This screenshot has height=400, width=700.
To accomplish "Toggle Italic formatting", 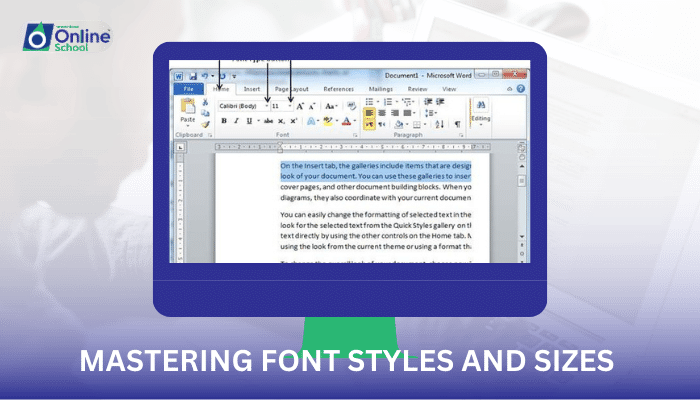I will pos(236,121).
